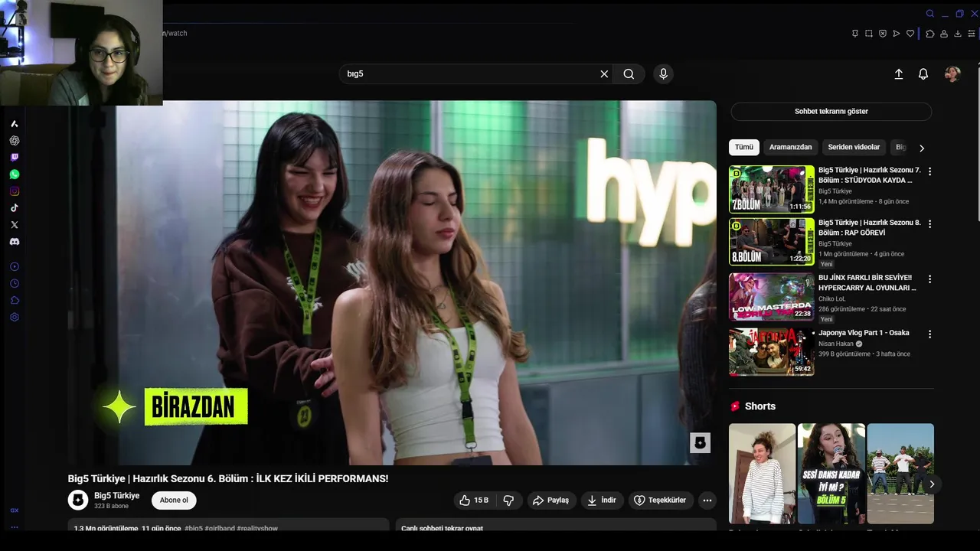Select the "Seriden videolar" filter chip

click(x=854, y=147)
